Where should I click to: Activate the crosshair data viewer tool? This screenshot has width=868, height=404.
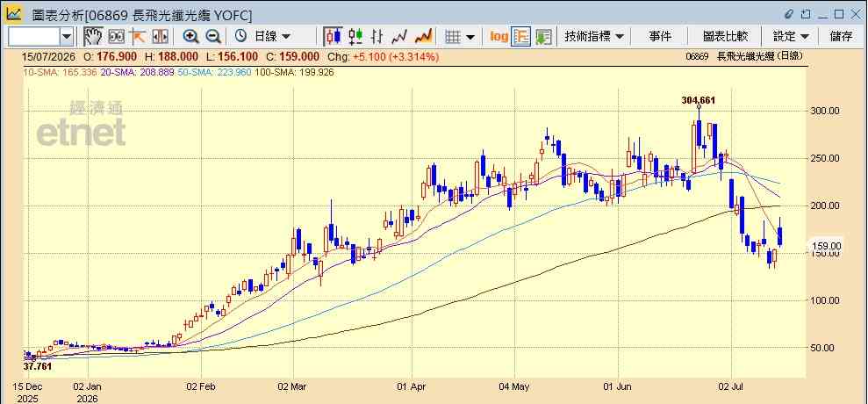(116, 37)
